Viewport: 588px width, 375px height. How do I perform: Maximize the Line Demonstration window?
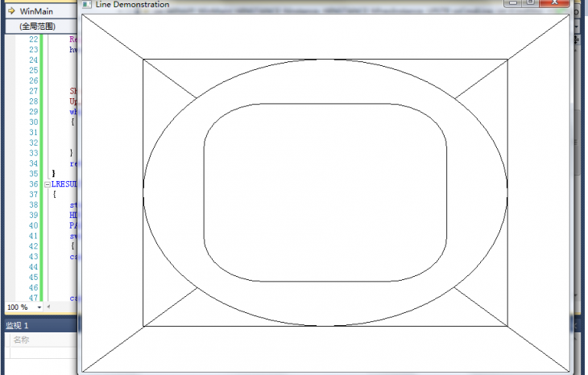tap(530, 3)
